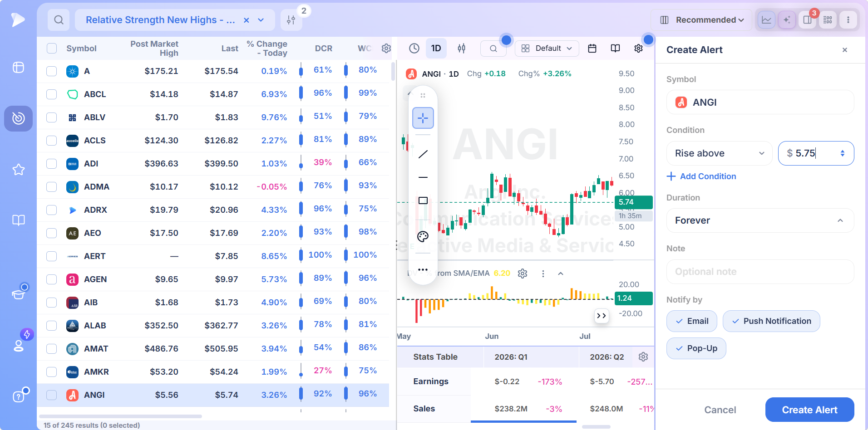The image size is (868, 430).
Task: Toggle the Push Notification option
Action: point(771,321)
